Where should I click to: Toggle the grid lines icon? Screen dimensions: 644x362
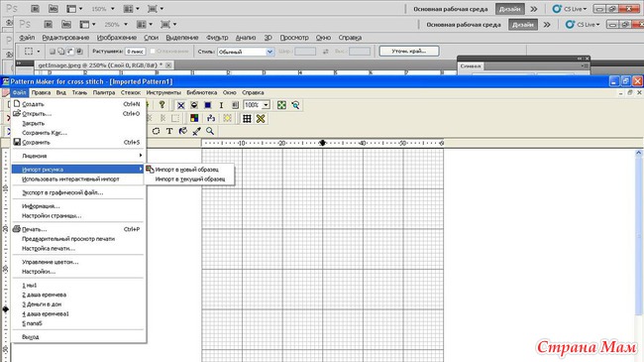point(247,118)
